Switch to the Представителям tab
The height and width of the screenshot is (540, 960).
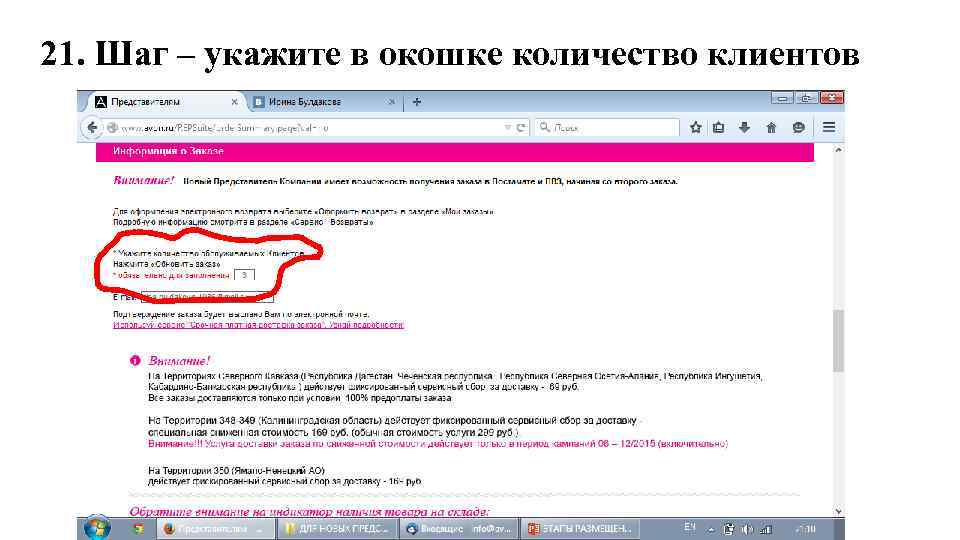click(x=162, y=102)
